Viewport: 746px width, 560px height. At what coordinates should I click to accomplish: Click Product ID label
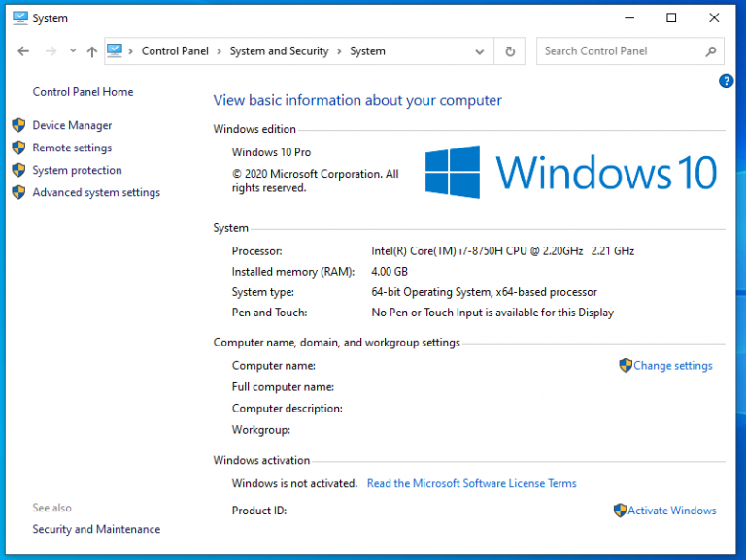click(x=259, y=511)
